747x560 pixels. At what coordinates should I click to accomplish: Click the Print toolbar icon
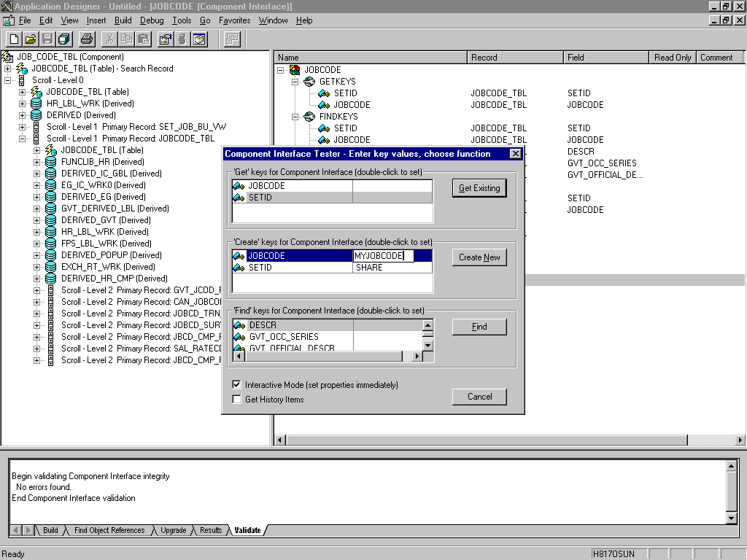click(87, 39)
